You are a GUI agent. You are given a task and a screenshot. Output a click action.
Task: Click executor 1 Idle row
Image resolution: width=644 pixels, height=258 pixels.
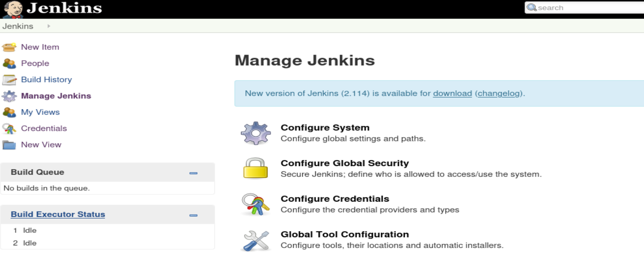click(x=107, y=230)
